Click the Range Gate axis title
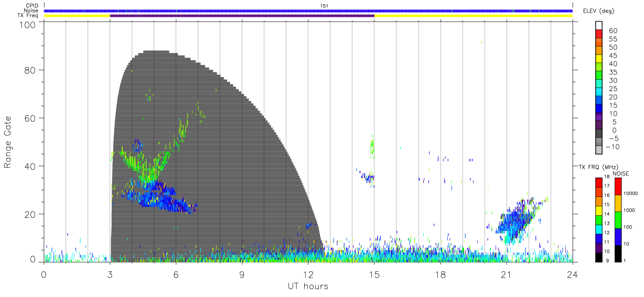This screenshot has height=297, width=644. point(8,142)
